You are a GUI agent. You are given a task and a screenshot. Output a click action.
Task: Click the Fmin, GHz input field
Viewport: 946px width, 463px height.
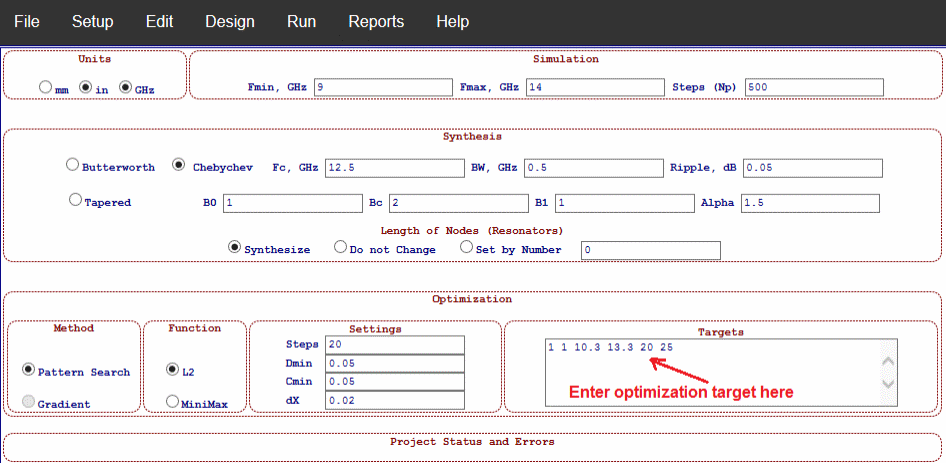coord(383,88)
